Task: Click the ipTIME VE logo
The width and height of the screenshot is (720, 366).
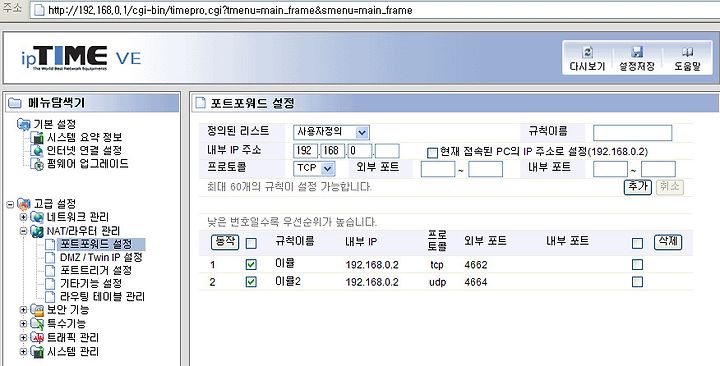Action: click(81, 58)
